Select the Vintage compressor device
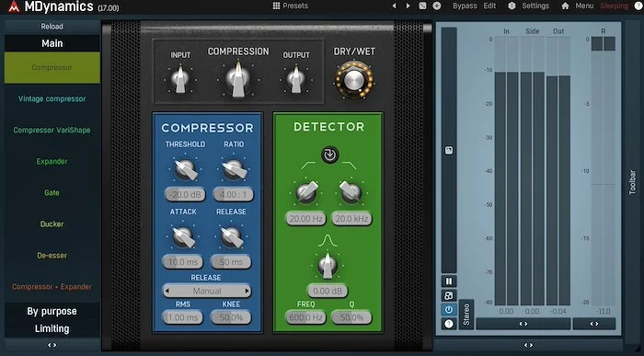 (52, 98)
